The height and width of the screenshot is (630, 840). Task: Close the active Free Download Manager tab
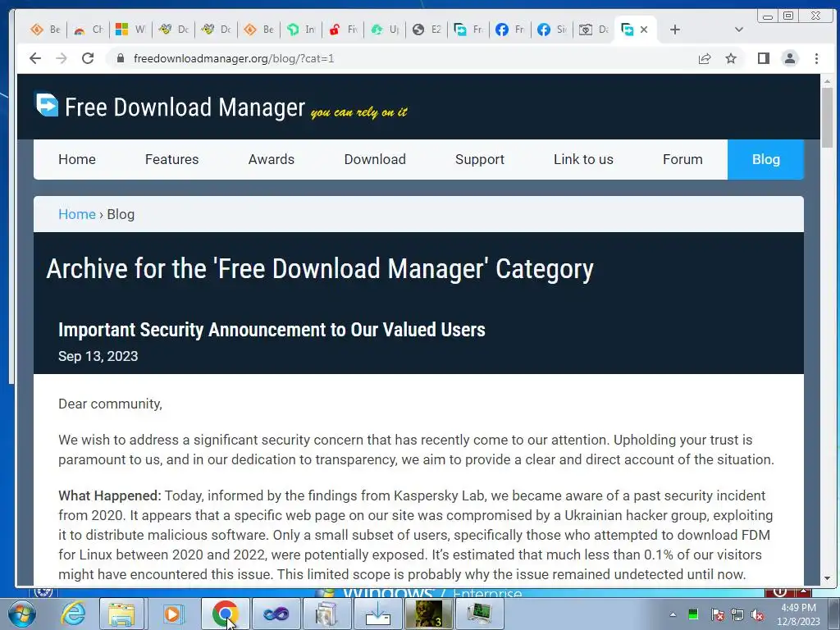pos(644,30)
